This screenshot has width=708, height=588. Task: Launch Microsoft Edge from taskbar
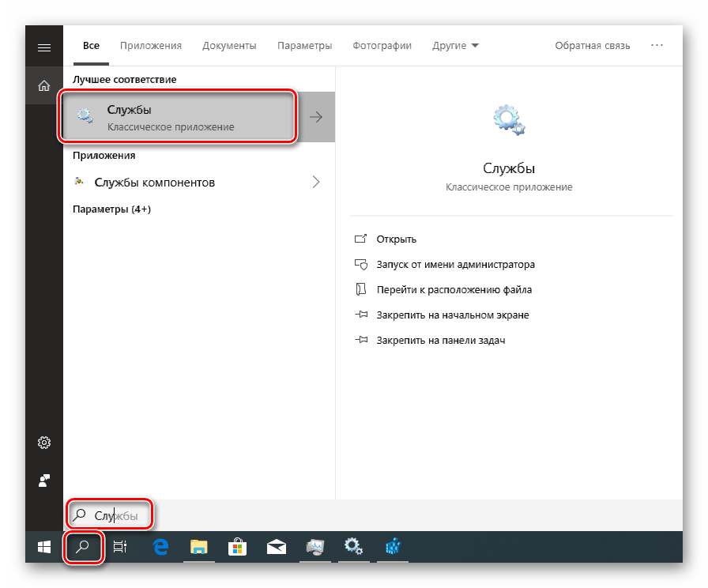[x=160, y=546]
